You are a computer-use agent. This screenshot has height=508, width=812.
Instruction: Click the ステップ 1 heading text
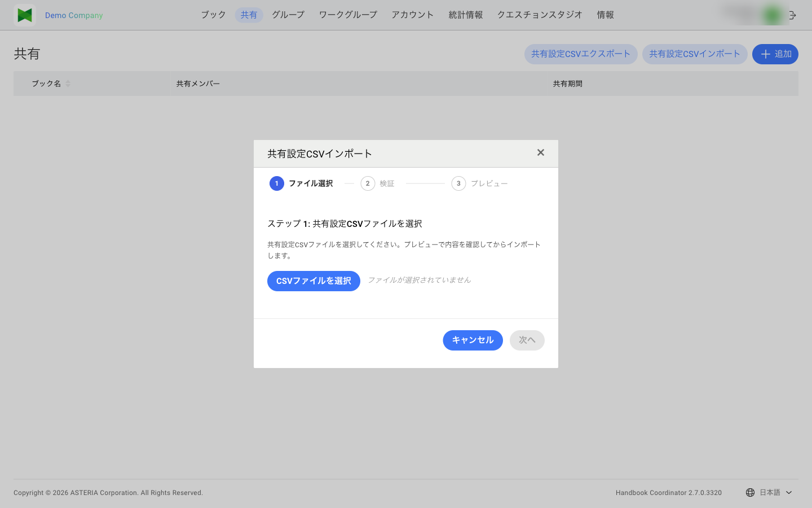tap(345, 224)
